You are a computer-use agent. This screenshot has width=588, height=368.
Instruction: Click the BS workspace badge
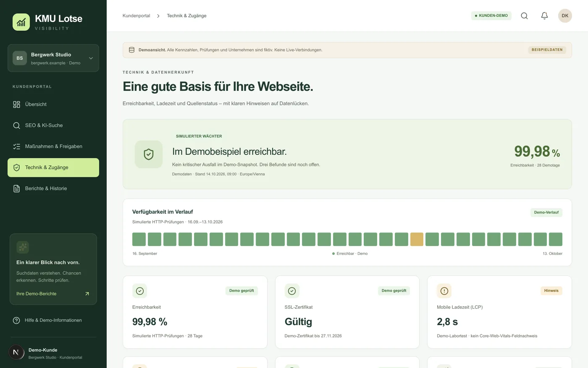click(20, 58)
